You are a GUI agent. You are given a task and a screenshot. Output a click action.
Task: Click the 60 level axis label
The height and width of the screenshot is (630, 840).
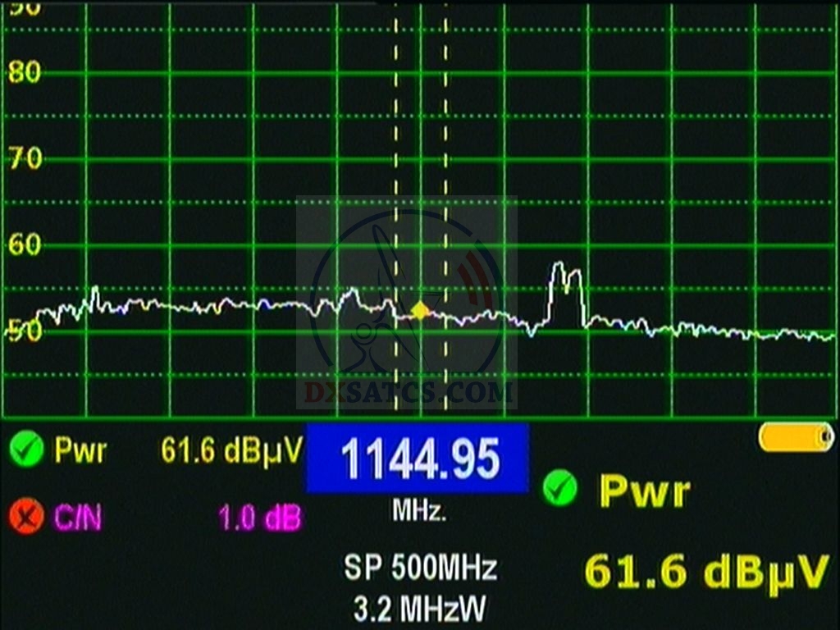tap(24, 244)
